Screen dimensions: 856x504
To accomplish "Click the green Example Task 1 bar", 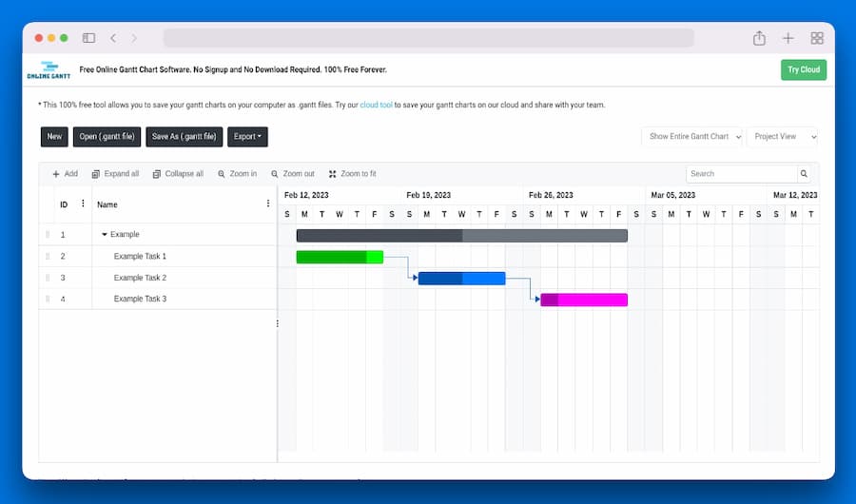I will tap(340, 257).
